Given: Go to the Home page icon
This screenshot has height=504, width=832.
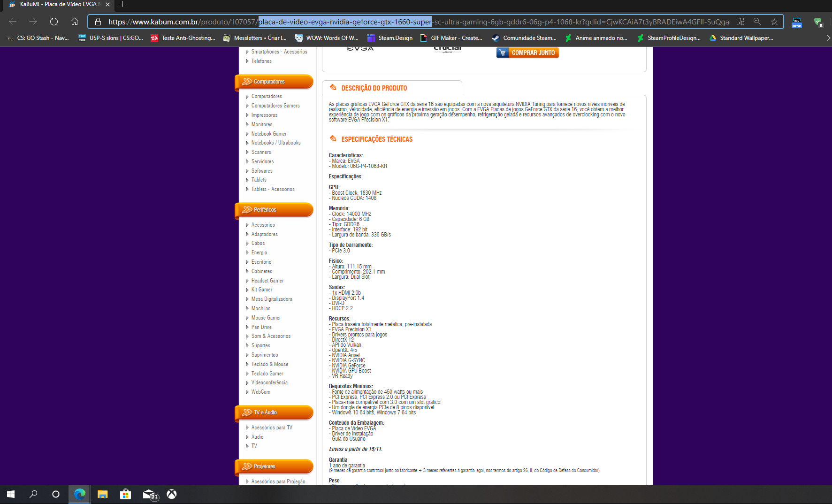Looking at the screenshot, I should click(75, 22).
